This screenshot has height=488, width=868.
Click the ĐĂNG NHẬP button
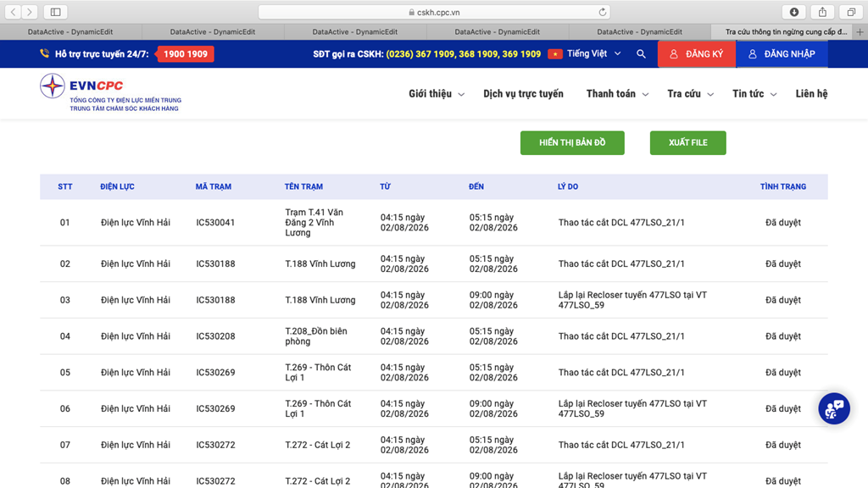point(782,53)
